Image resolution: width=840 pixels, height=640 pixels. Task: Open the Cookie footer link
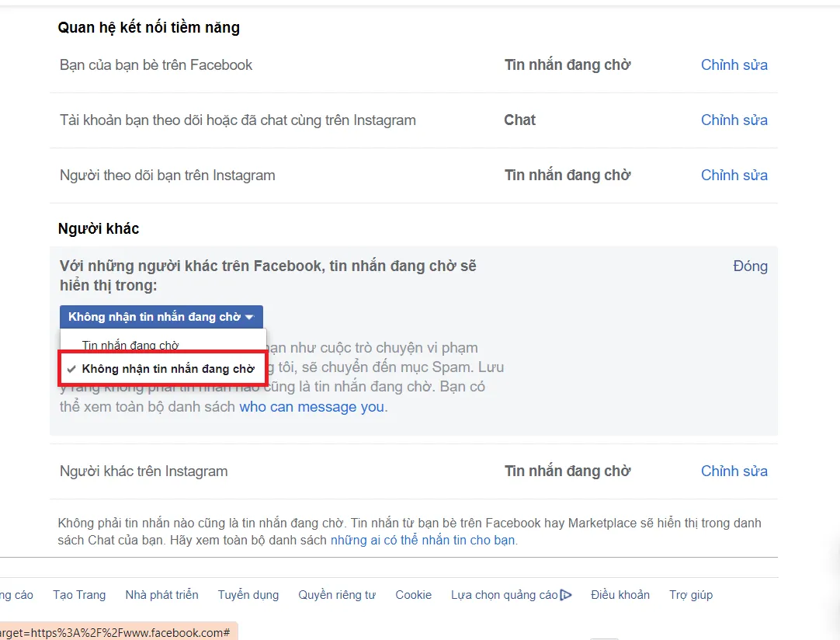(x=413, y=594)
